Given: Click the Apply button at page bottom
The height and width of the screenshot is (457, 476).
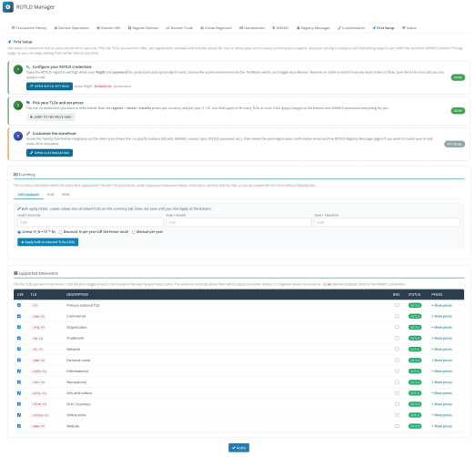Looking at the screenshot, I should (x=238, y=448).
